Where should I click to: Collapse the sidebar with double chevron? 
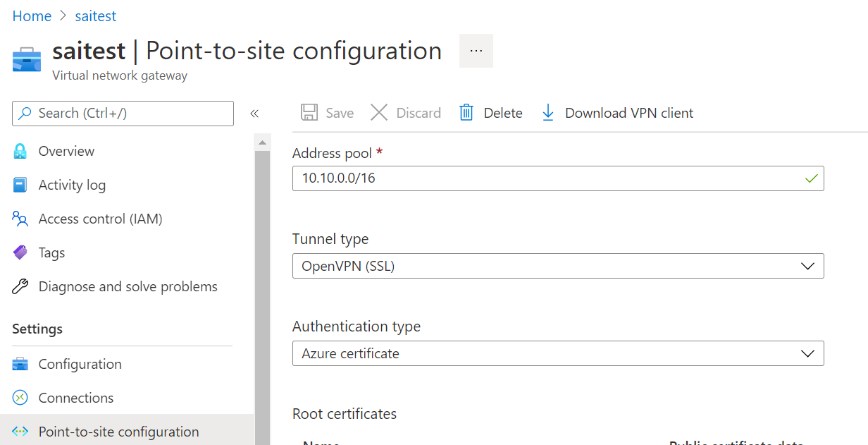[254, 114]
